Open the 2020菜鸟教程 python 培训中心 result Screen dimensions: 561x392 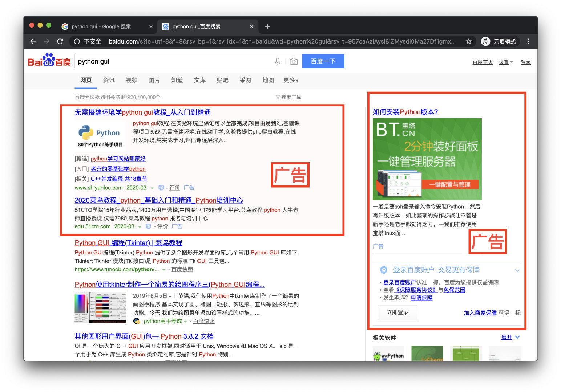click(x=159, y=200)
